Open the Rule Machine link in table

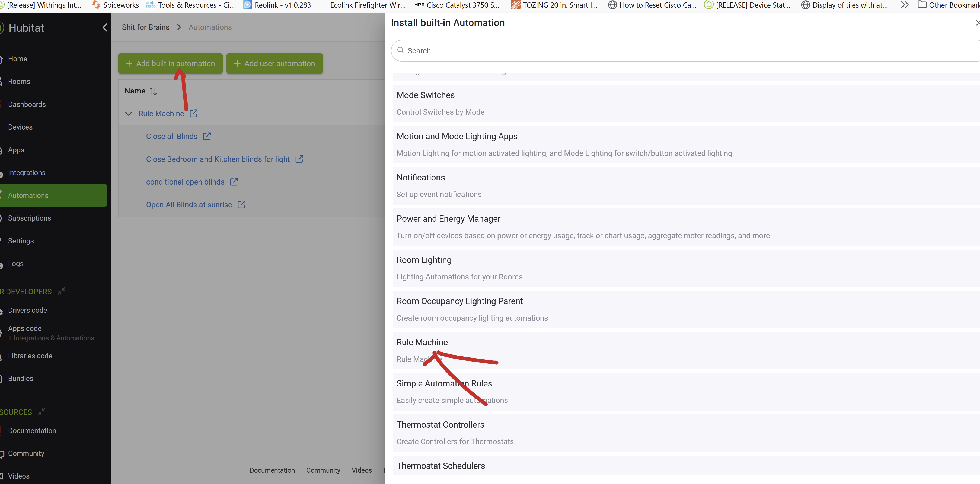point(161,114)
